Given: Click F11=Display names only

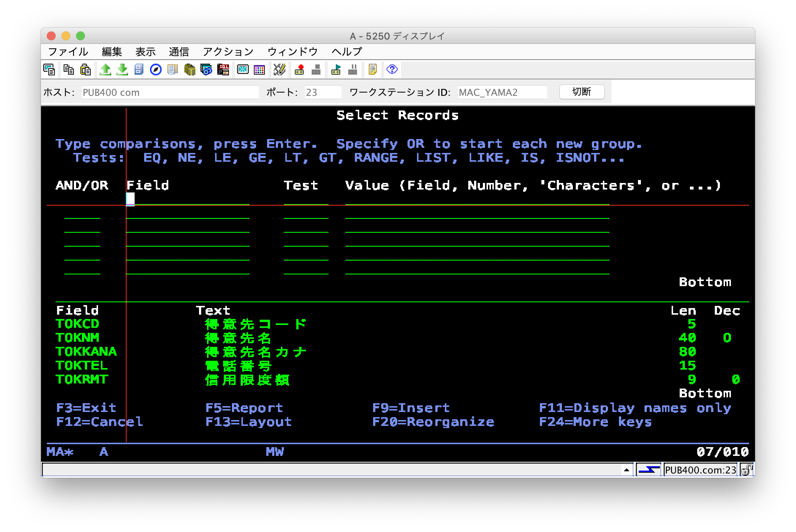Looking at the screenshot, I should [635, 408].
